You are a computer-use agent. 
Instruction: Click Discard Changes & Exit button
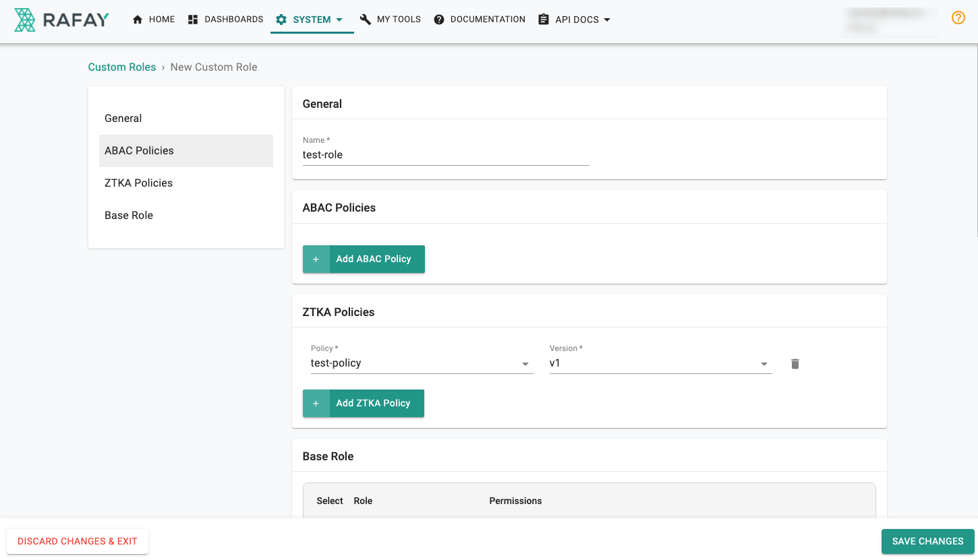78,541
